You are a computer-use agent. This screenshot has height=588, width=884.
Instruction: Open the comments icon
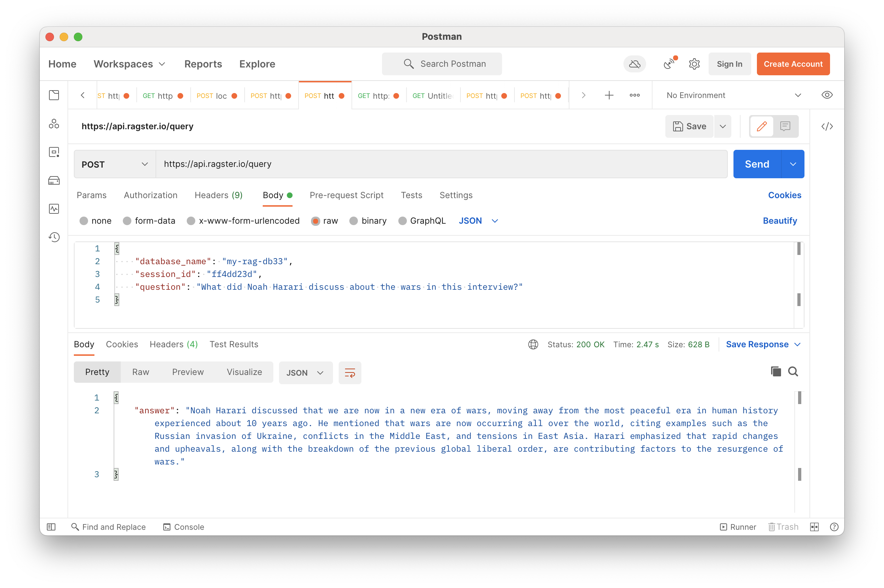[785, 126]
